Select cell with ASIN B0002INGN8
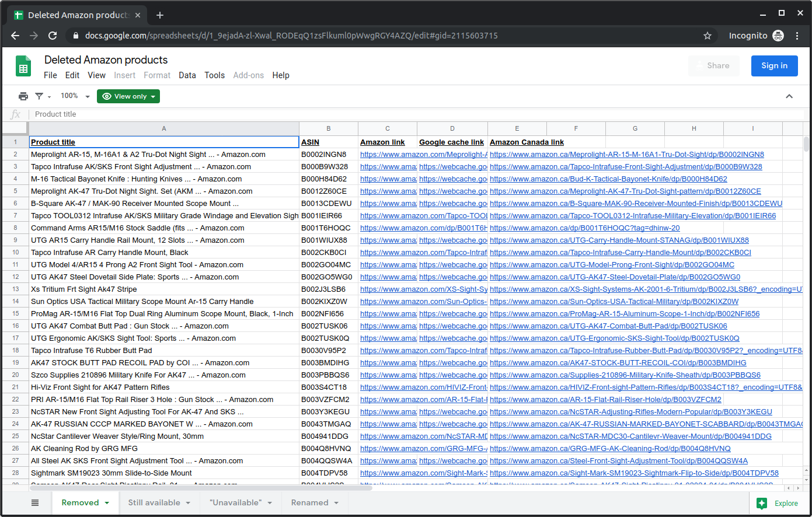 328,155
